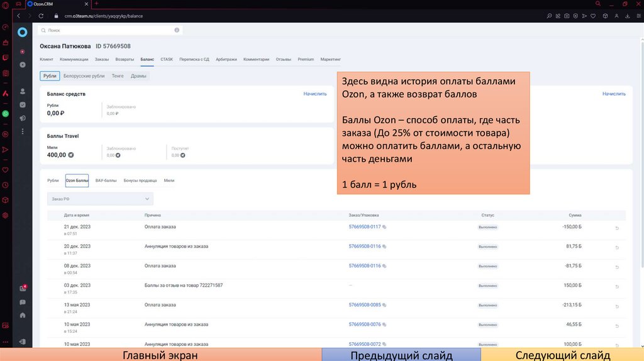The height and width of the screenshot is (361, 644).
Task: Open order link 57669508-0117
Action: [x=365, y=226]
